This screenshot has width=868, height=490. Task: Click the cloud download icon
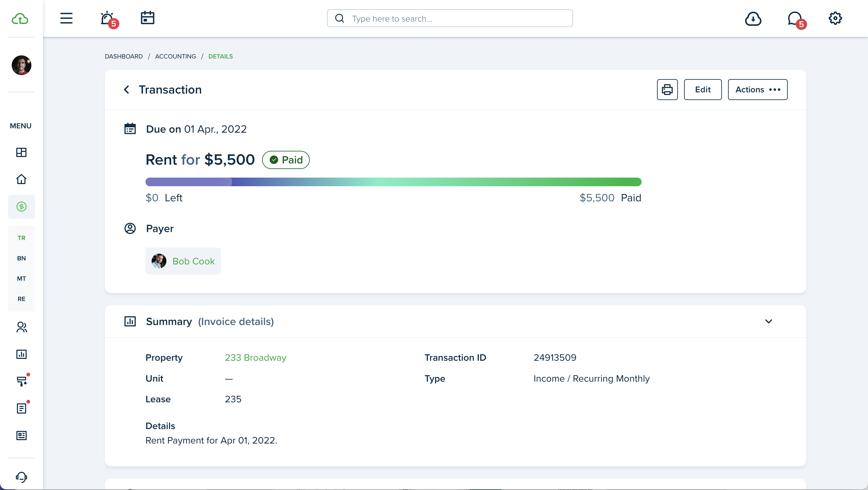coord(753,18)
